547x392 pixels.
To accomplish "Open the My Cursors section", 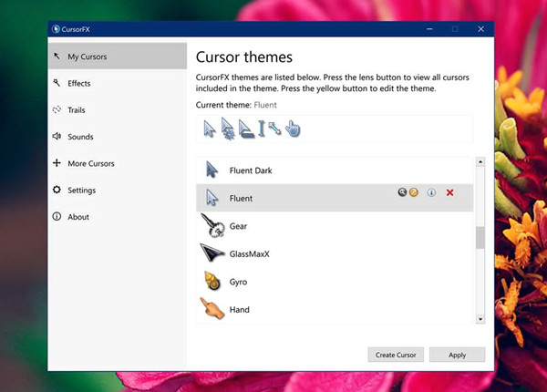I will pos(118,57).
